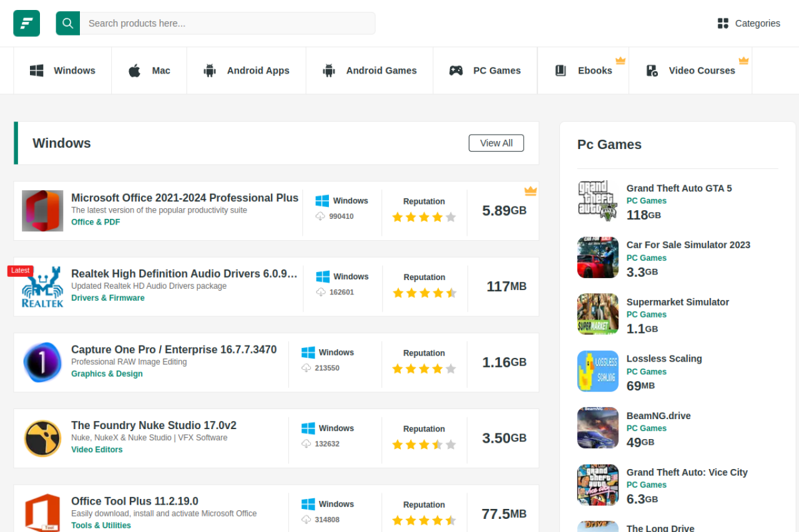
Task: Click the Capture One Pro icon
Action: click(x=42, y=362)
